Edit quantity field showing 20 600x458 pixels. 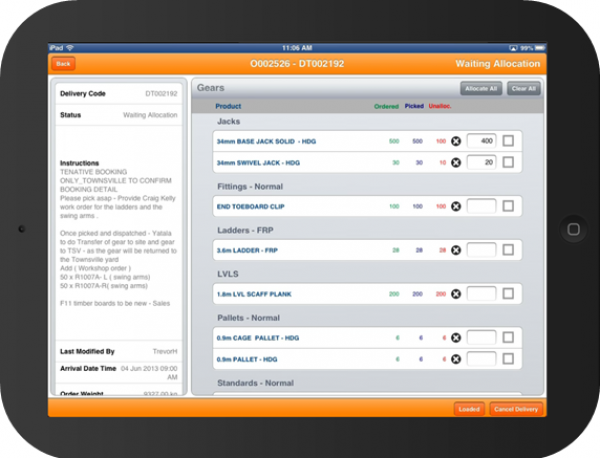coord(481,162)
